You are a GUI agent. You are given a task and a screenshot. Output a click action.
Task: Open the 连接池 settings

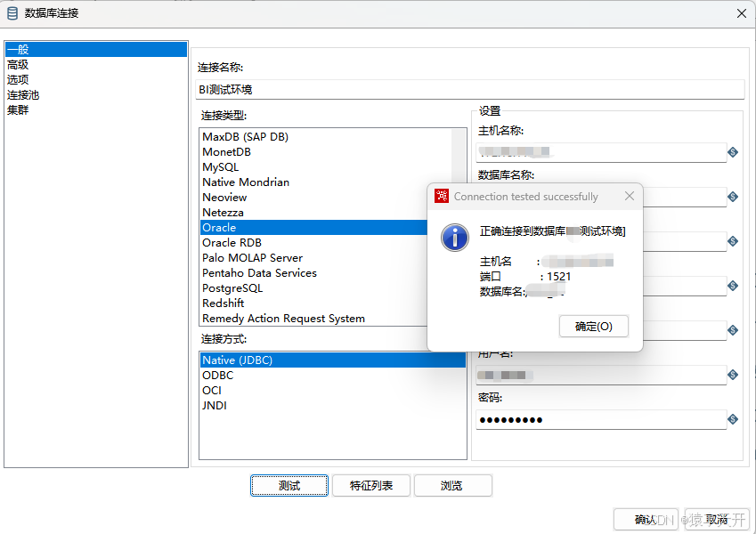coord(96,95)
